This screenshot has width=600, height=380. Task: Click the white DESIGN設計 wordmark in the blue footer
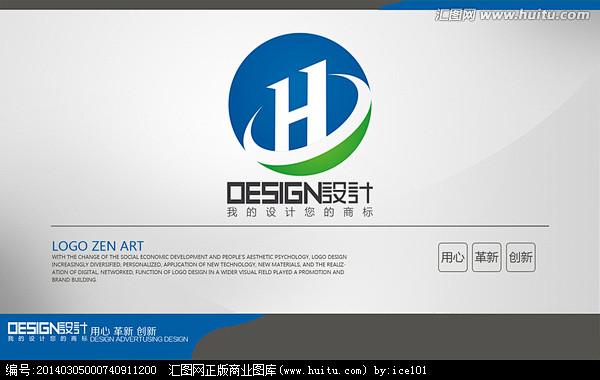click(47, 328)
